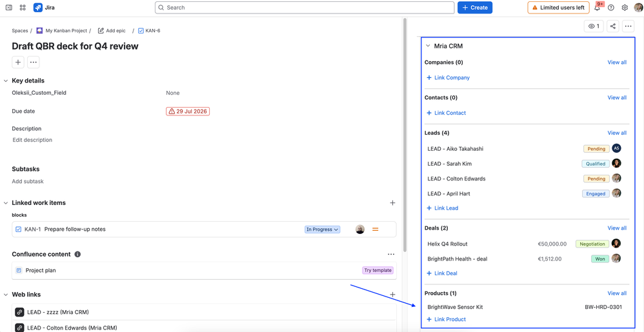644x332 pixels.
Task: Click the Negotiation stage badge
Action: [592, 244]
